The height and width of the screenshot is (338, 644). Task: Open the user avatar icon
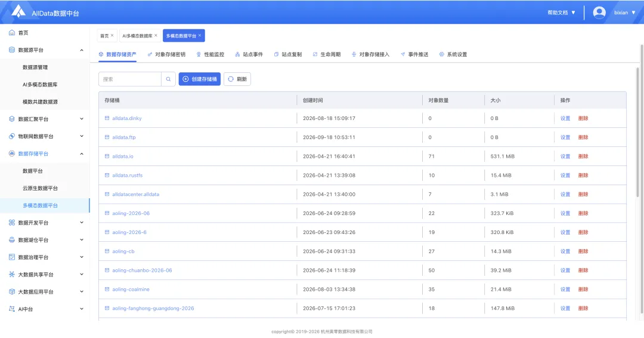(599, 13)
